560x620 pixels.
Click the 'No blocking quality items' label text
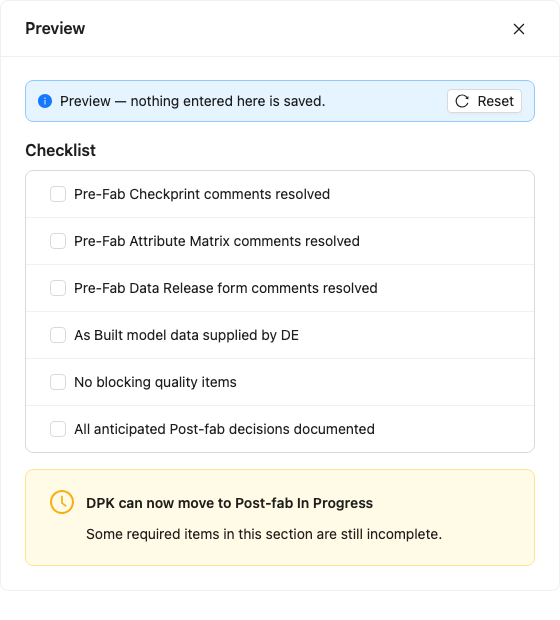coord(155,382)
